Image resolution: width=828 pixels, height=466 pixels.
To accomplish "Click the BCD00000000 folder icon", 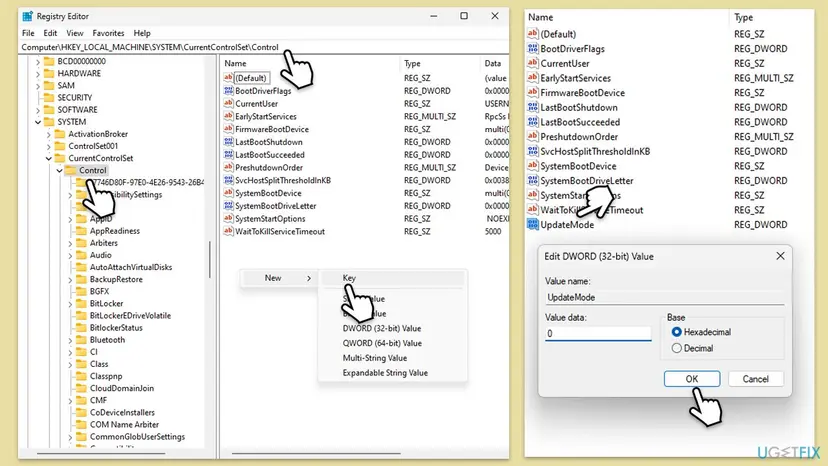I will 49,61.
